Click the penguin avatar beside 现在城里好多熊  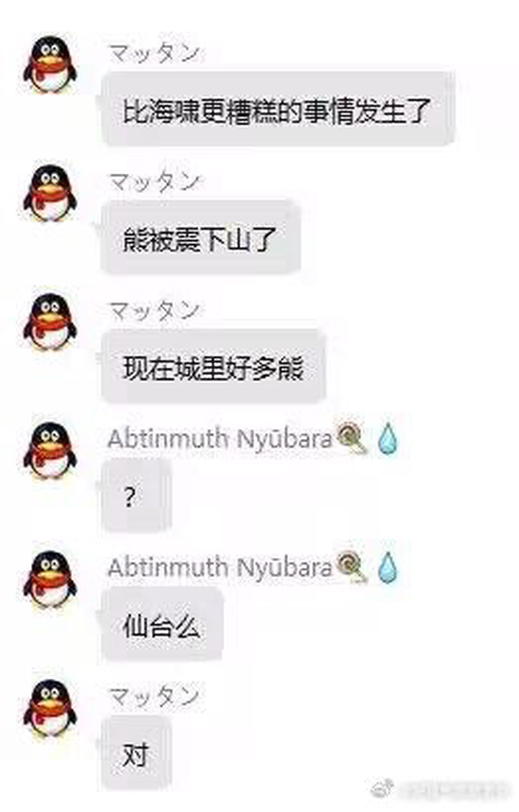coord(50,322)
